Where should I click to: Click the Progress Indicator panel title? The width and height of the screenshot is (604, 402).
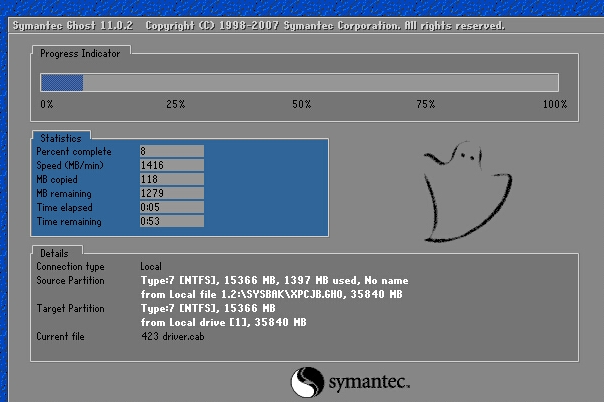(x=80, y=54)
